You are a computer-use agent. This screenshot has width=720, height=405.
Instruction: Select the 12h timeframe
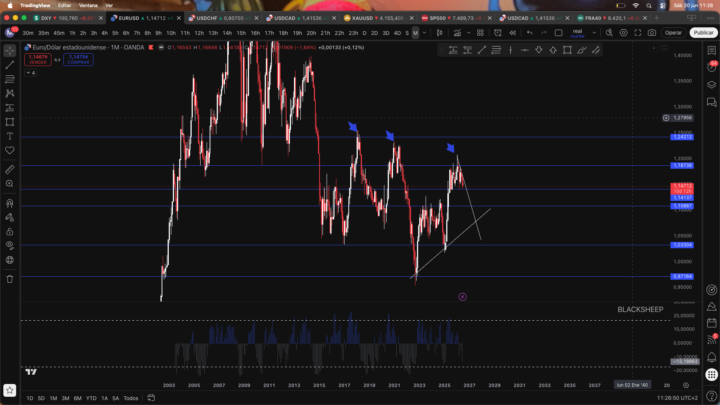(199, 33)
